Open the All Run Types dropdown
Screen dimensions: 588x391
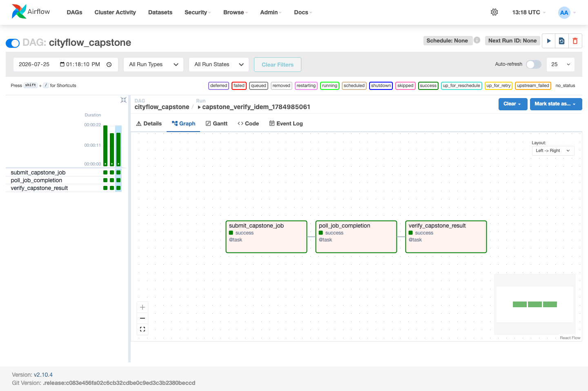154,65
